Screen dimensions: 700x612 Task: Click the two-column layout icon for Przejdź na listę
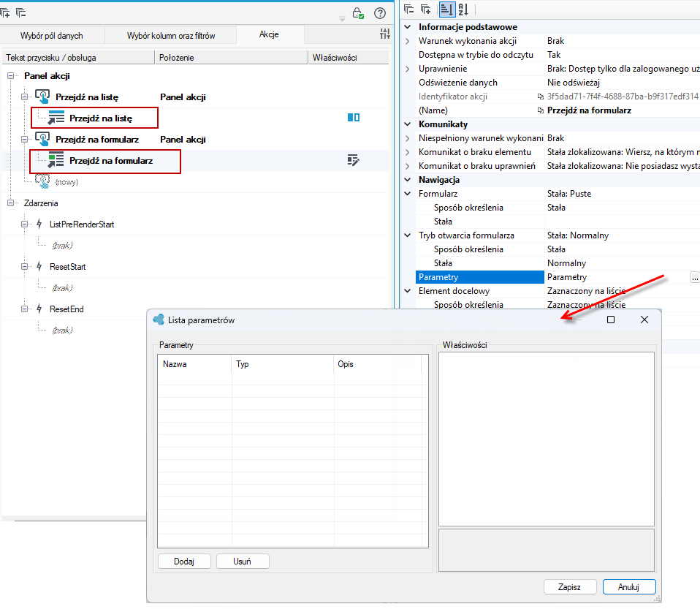[x=354, y=118]
